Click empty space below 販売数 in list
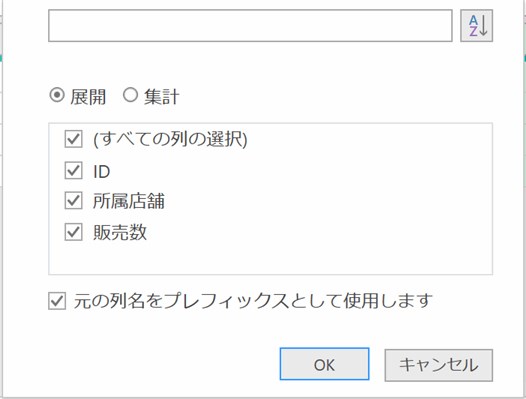The height and width of the screenshot is (399, 526). pos(270,258)
